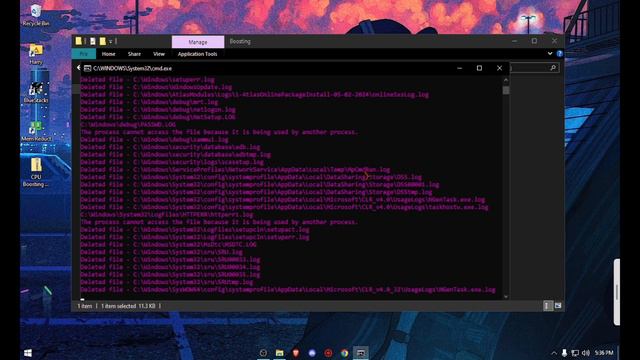Open the volume control in tray
The image size is (640, 360).
(x=586, y=353)
